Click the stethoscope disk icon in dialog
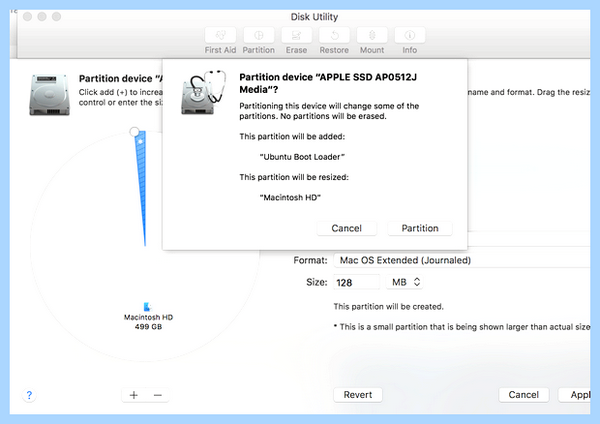 [203, 92]
